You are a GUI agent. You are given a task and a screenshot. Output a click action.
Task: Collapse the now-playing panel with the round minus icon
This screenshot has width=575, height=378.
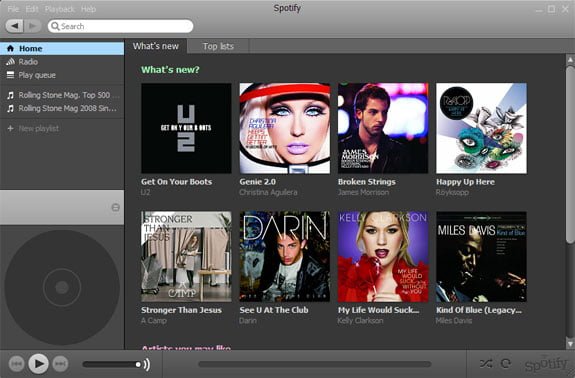click(116, 208)
